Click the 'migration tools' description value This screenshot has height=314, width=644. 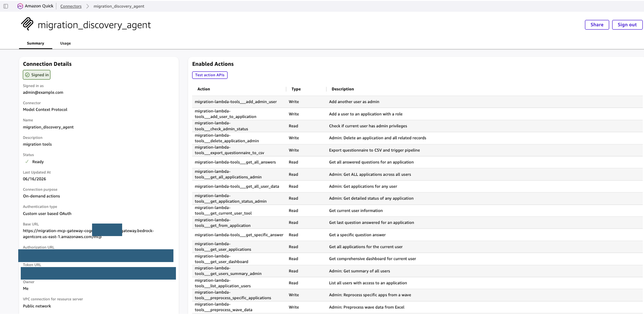click(37, 144)
